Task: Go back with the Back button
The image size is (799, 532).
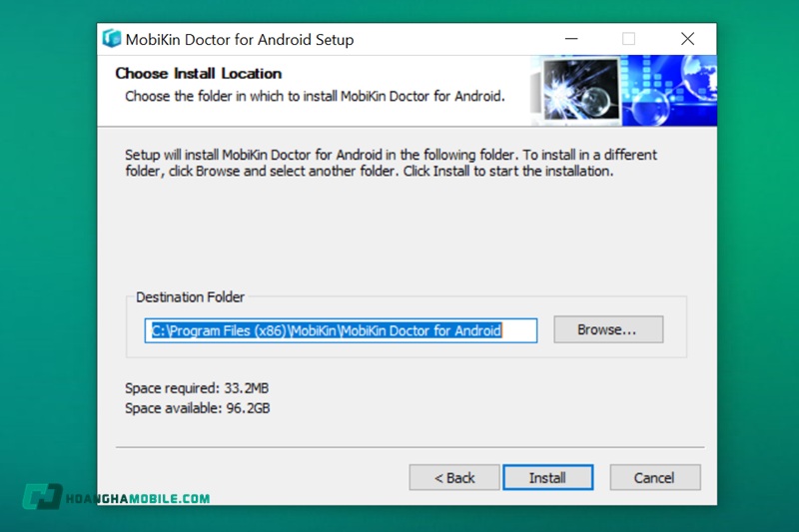Action: coord(454,477)
